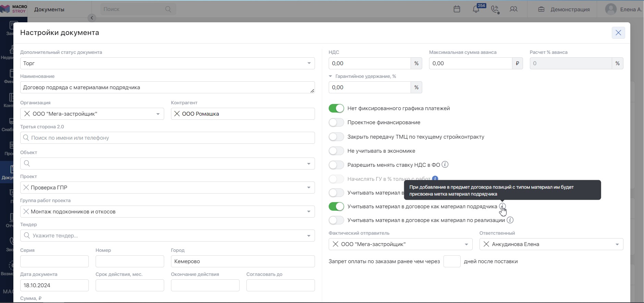Collapse Гарантийное удержание section triangle
Viewport: 644px width, 303px height.
(x=330, y=76)
